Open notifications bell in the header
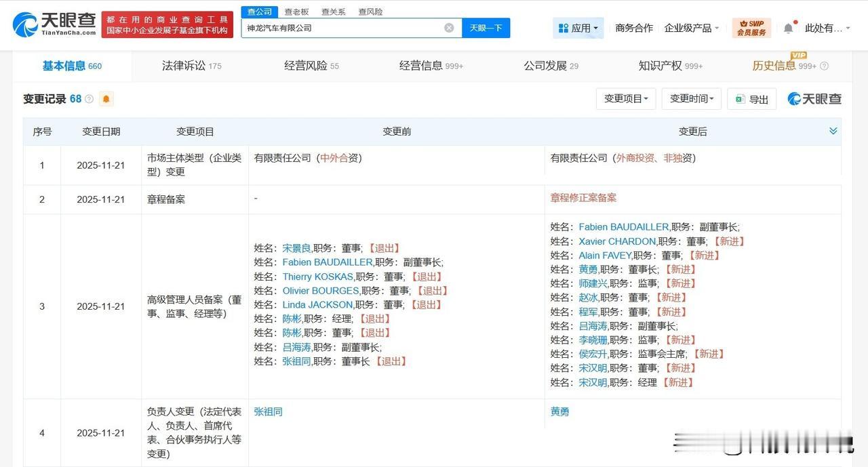This screenshot has width=868, height=467. click(788, 28)
